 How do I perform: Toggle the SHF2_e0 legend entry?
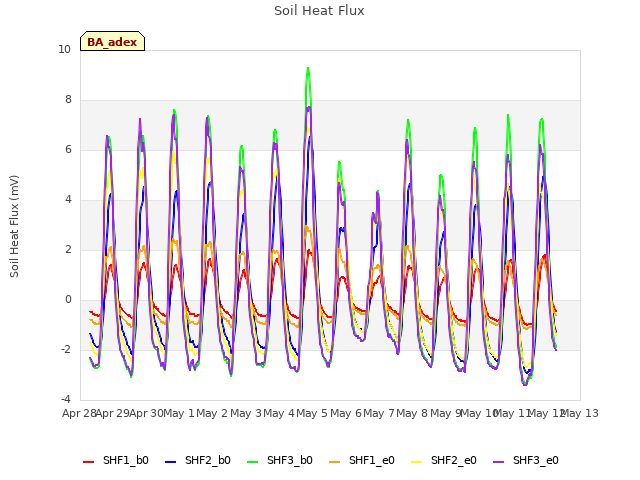pos(444,460)
